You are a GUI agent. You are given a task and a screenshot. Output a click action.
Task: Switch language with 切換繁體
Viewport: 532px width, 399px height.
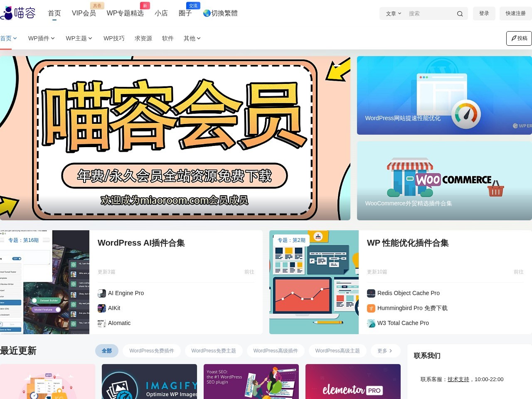(224, 13)
